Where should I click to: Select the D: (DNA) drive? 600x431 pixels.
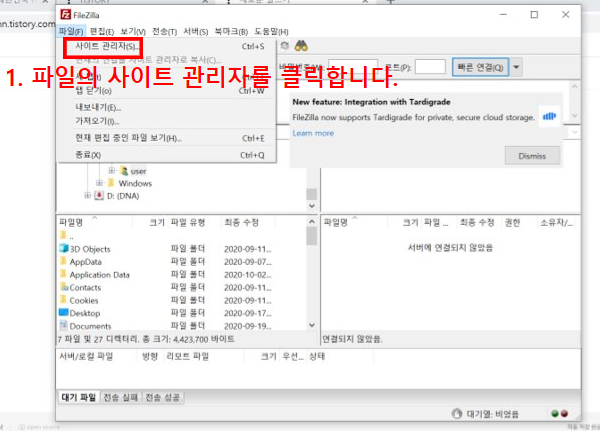123,196
